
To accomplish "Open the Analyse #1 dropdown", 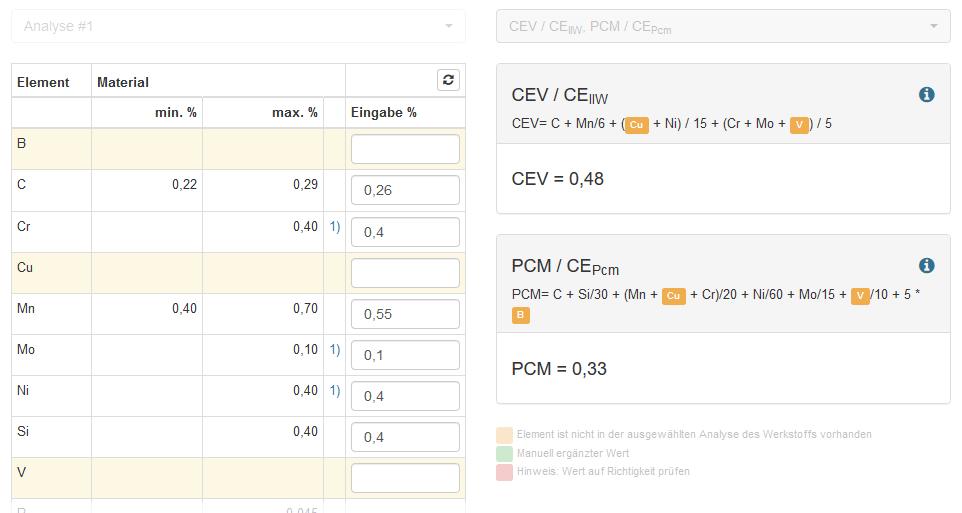I will (x=238, y=26).
